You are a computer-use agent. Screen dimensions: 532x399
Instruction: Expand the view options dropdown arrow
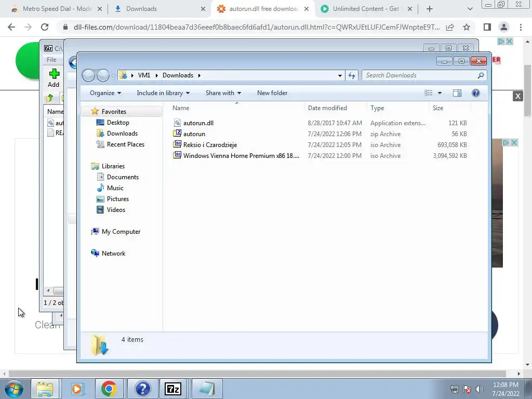click(x=440, y=93)
